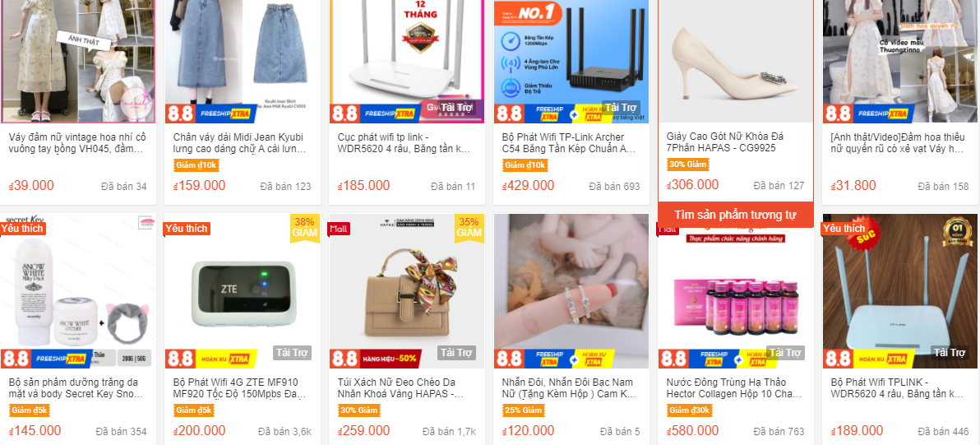Click the 35% GIẢM badge on handbag
Viewport: 980px width, 445px height.
(x=469, y=228)
